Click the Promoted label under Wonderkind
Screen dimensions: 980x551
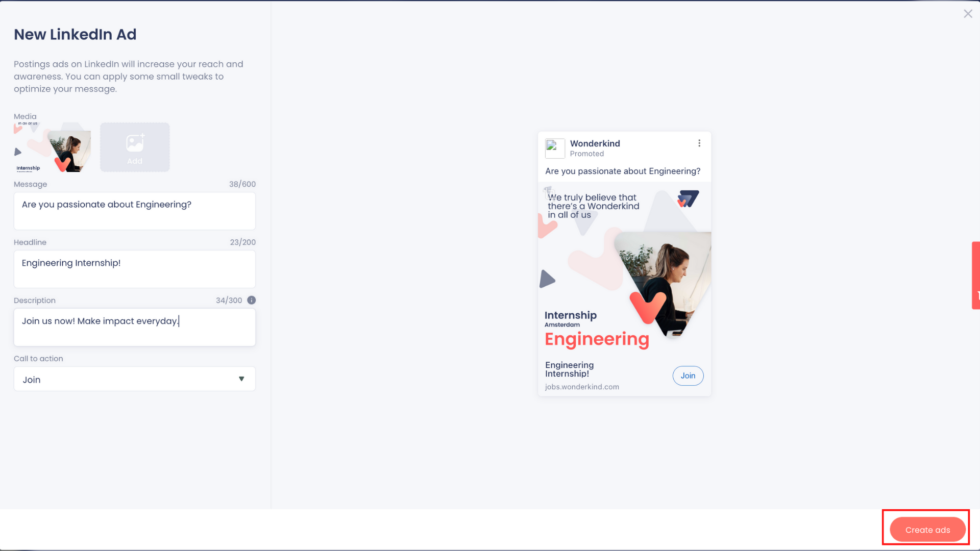pyautogui.click(x=587, y=154)
